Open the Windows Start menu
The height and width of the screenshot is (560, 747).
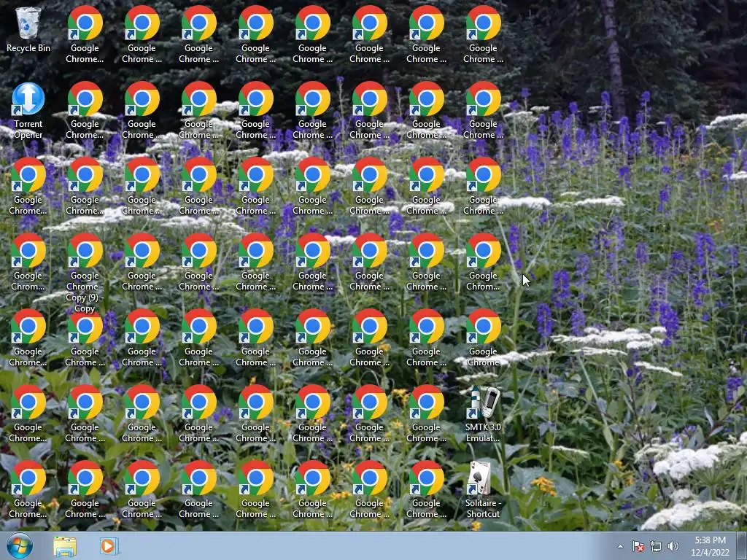click(x=20, y=546)
